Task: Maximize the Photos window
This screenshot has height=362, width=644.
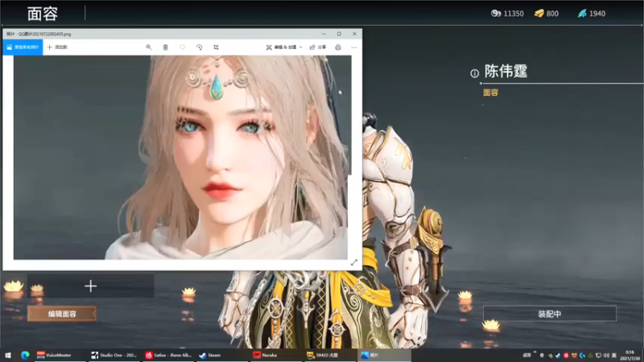Action: 339,34
